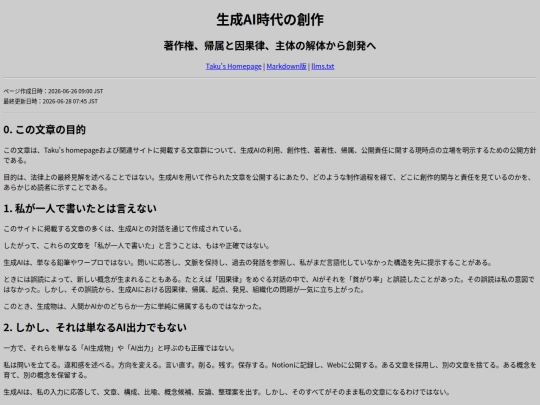This screenshot has width=540, height=405.
Task: Open the Markdown版 link
Action: coord(286,66)
